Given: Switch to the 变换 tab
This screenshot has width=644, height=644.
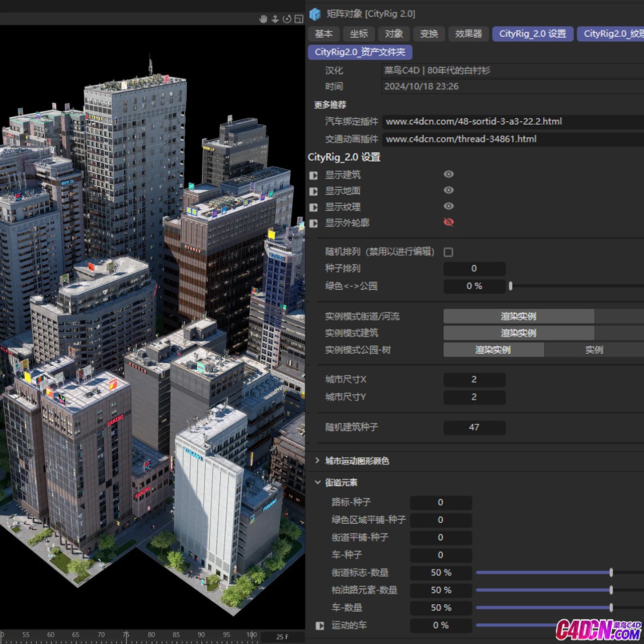Looking at the screenshot, I should [x=429, y=34].
